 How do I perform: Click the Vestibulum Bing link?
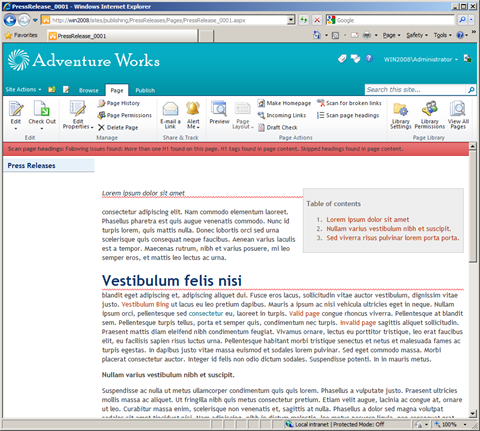pos(145,304)
